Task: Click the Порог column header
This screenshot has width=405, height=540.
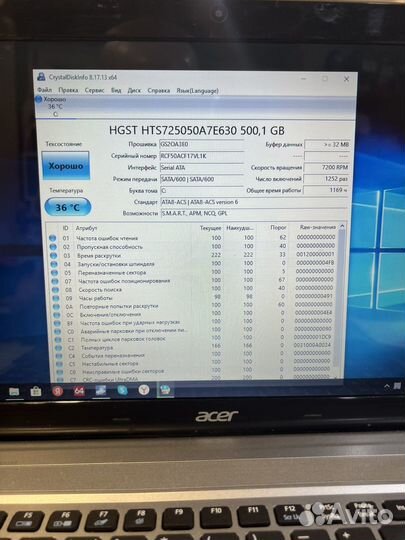Action: coord(278,228)
